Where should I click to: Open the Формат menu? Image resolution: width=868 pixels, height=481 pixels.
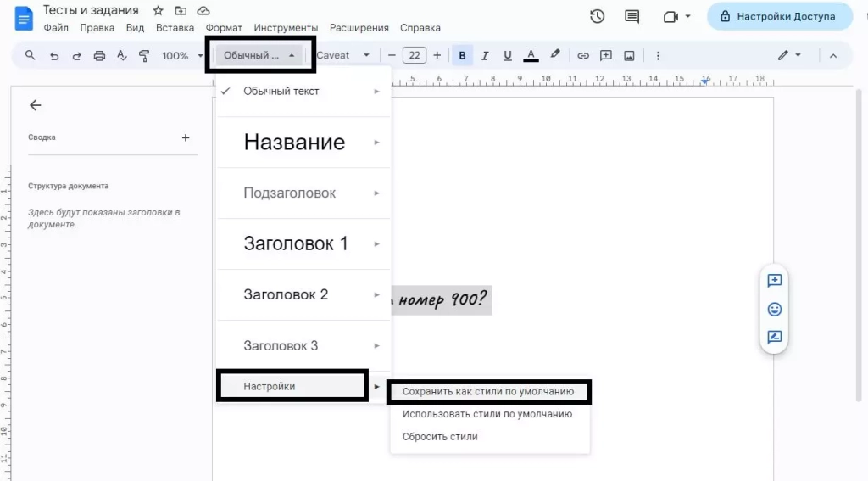224,28
